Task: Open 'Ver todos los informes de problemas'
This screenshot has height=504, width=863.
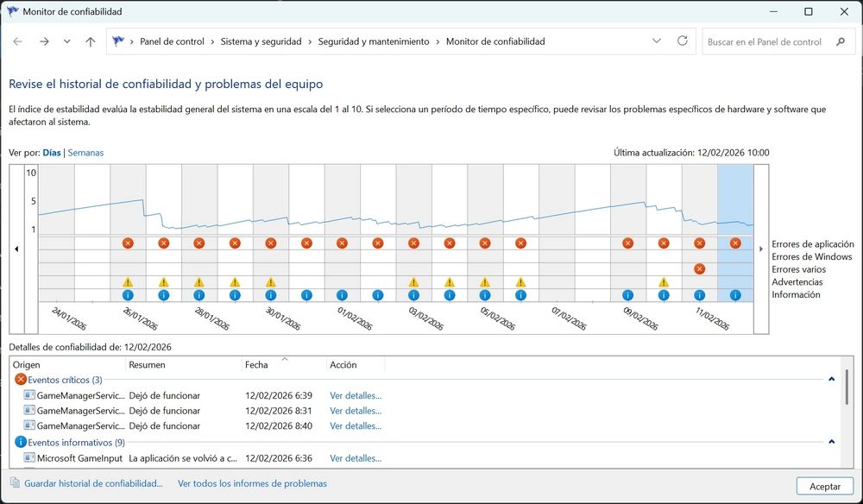Action: tap(252, 483)
